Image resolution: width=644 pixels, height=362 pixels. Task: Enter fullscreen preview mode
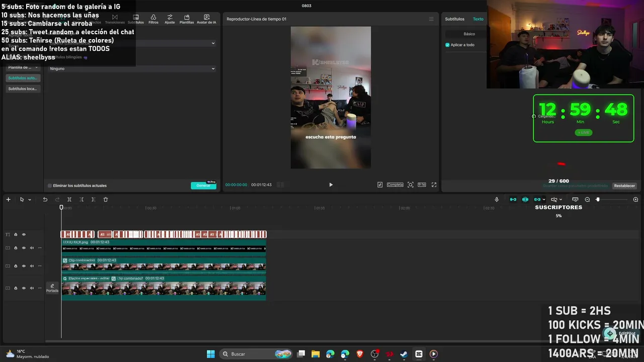click(x=434, y=185)
